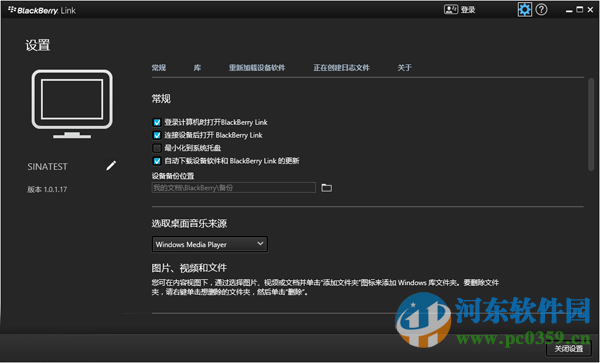This screenshot has width=600, height=363.
Task: Switch to the 库 tab
Action: (197, 68)
